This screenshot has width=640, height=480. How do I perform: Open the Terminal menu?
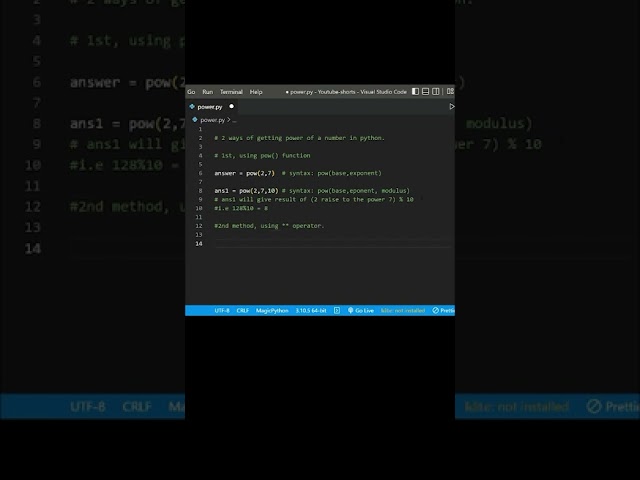click(231, 92)
